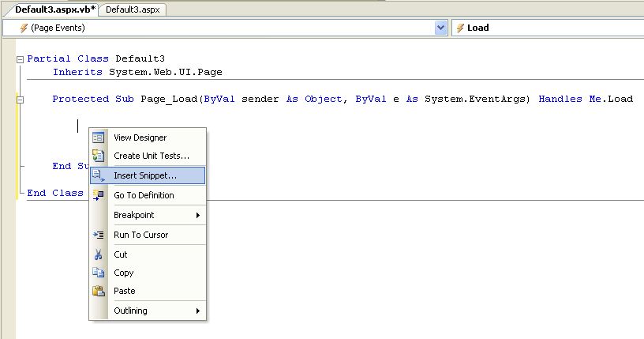
Task: Click the System.EventArgs type text
Action: (x=475, y=99)
